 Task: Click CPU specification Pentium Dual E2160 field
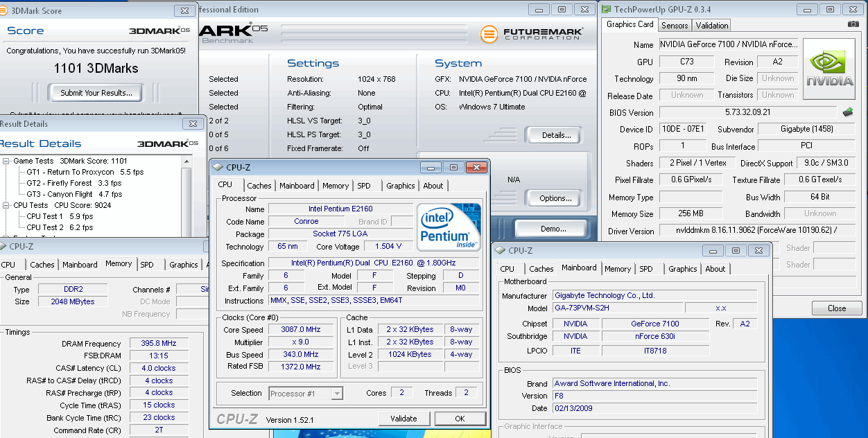pyautogui.click(x=374, y=263)
